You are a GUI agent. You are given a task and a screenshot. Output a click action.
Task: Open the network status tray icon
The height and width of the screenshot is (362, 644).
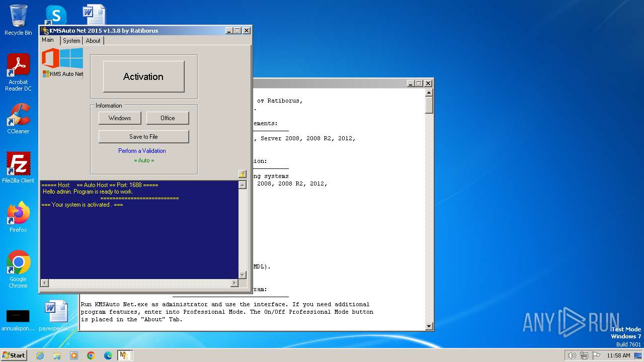coord(584,355)
